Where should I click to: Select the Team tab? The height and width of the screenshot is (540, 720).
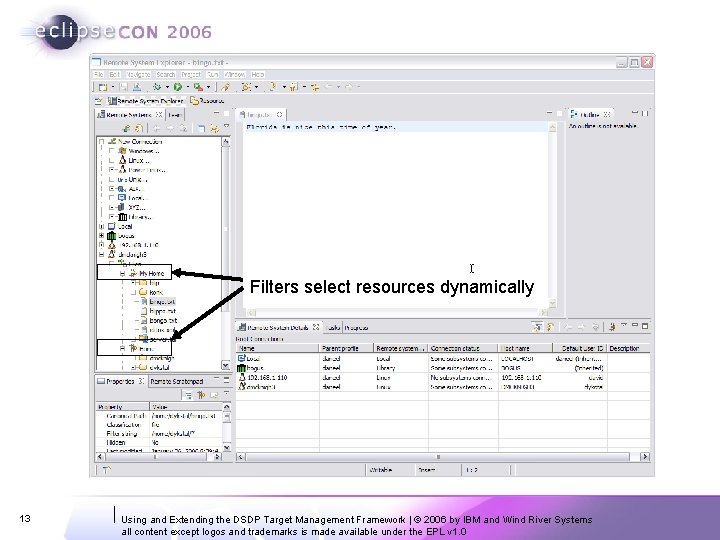[x=174, y=115]
